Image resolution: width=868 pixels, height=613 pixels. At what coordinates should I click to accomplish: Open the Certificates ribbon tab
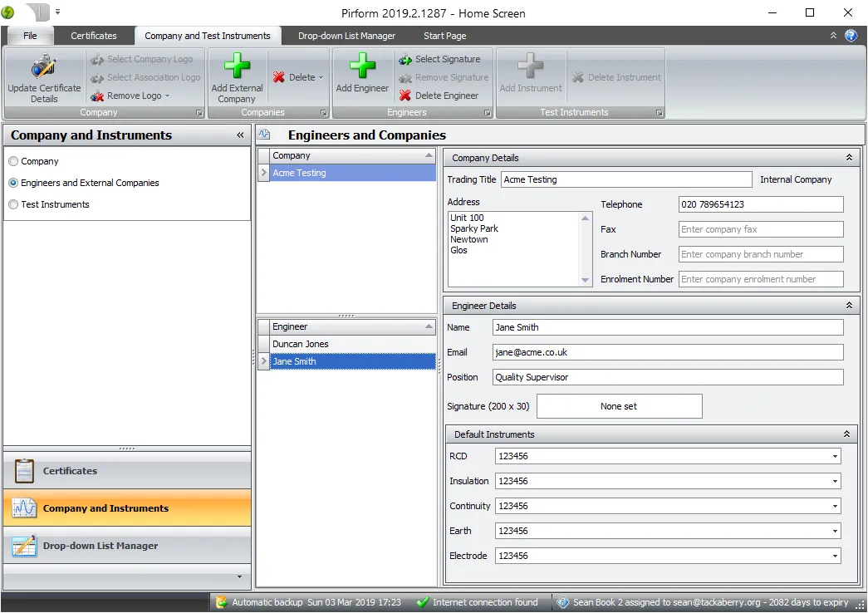(x=94, y=36)
